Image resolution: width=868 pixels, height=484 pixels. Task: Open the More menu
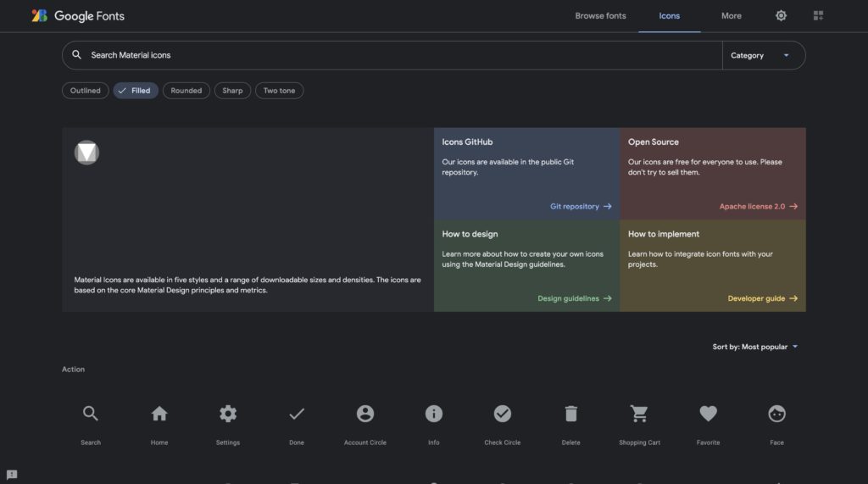click(731, 15)
